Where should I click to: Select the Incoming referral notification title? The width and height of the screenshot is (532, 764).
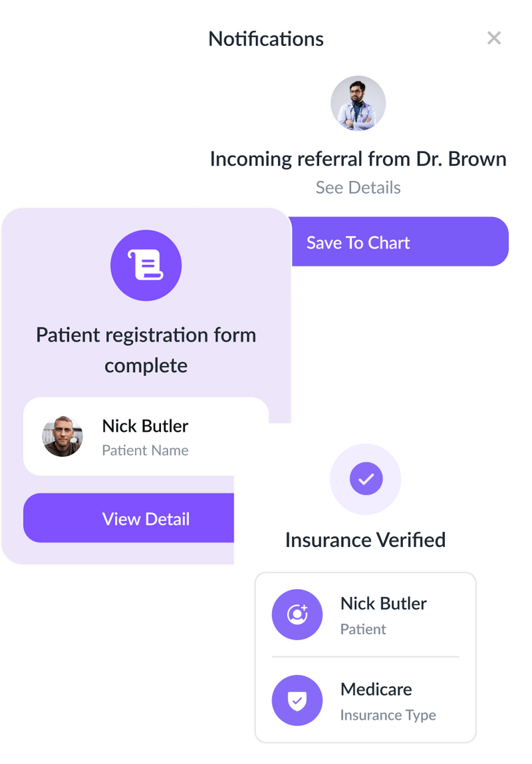(x=358, y=159)
